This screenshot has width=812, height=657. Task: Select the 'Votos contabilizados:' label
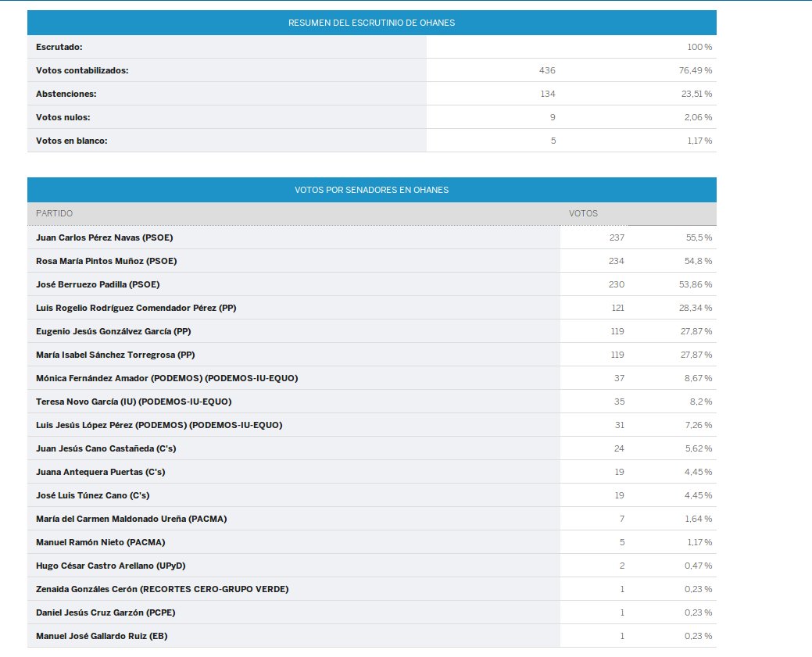(82, 70)
